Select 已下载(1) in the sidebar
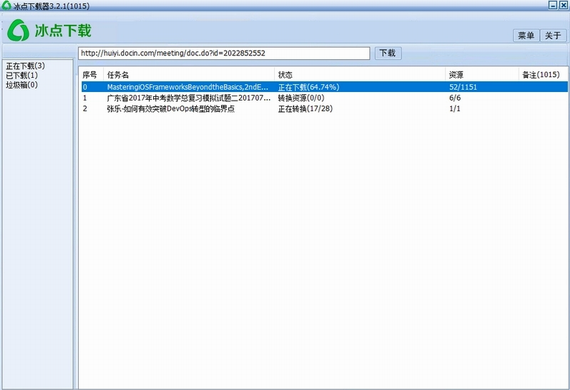Image resolution: width=570 pixels, height=390 pixels. tap(22, 75)
